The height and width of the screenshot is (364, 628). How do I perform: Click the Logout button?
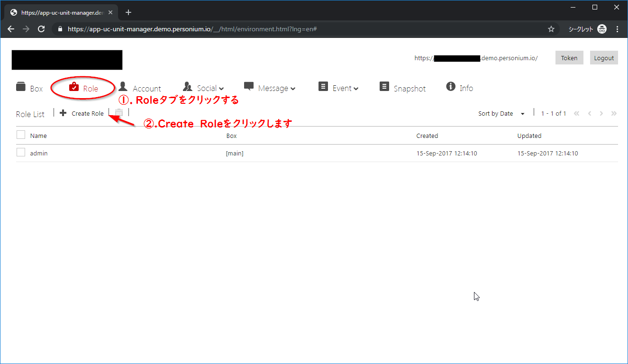coord(604,58)
